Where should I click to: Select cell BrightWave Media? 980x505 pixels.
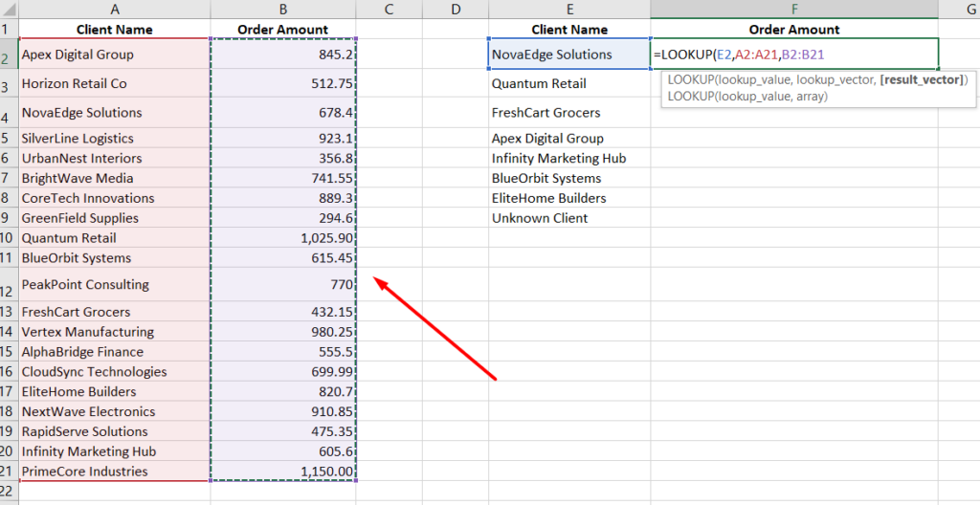point(115,178)
